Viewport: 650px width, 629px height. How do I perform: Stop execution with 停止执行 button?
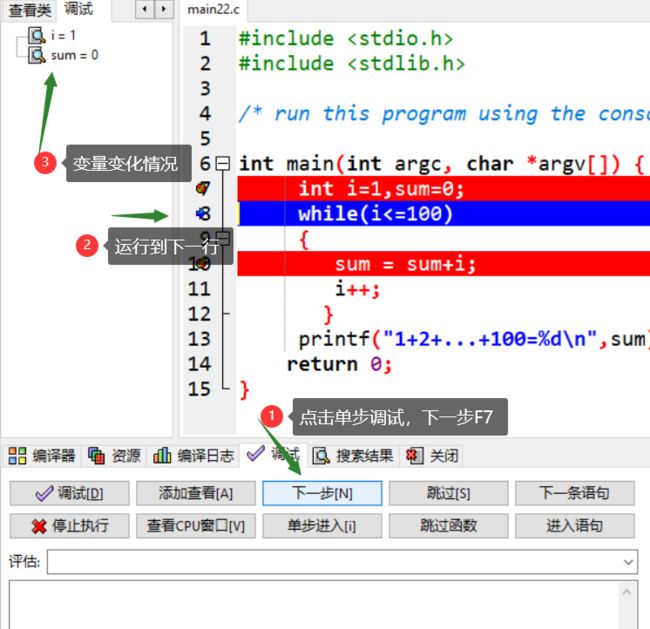pos(70,526)
